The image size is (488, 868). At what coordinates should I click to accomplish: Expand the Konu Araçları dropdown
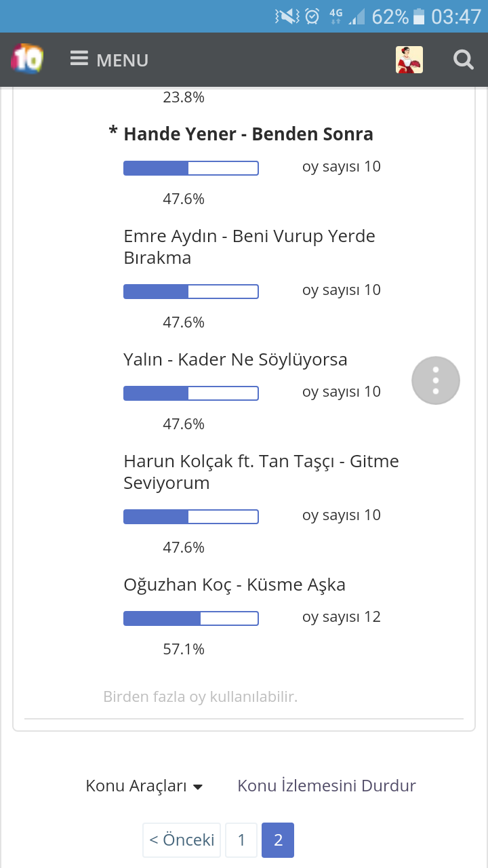(144, 786)
